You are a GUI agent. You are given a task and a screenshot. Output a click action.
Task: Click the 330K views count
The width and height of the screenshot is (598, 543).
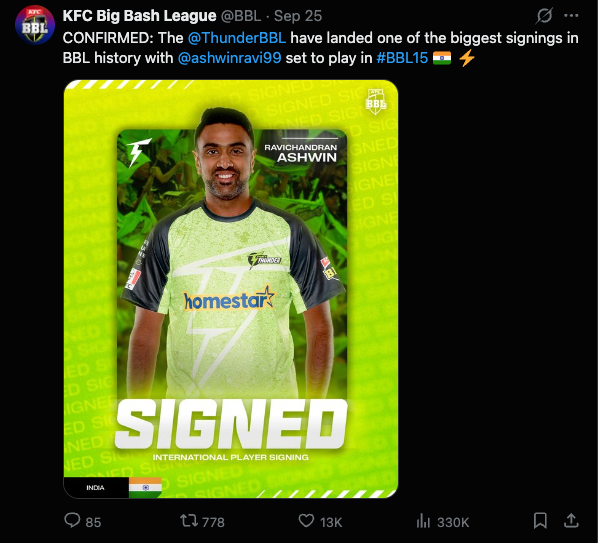(453, 522)
